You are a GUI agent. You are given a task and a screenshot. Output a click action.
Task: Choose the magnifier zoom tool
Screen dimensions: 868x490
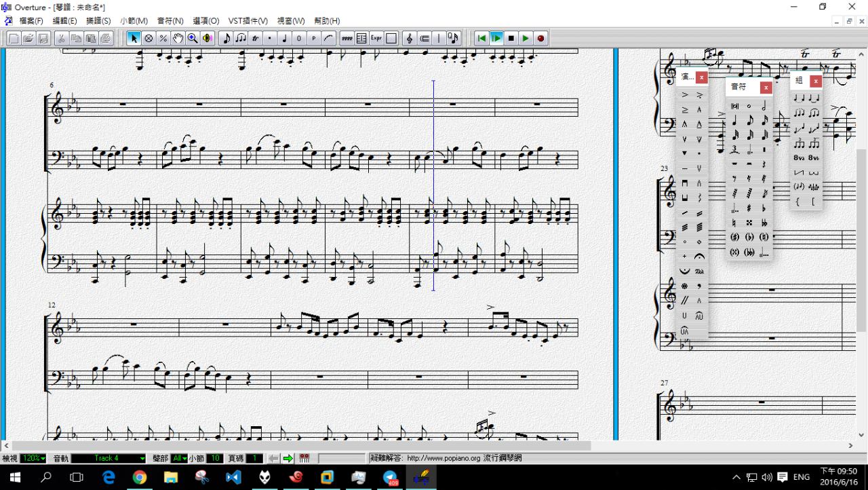(193, 39)
